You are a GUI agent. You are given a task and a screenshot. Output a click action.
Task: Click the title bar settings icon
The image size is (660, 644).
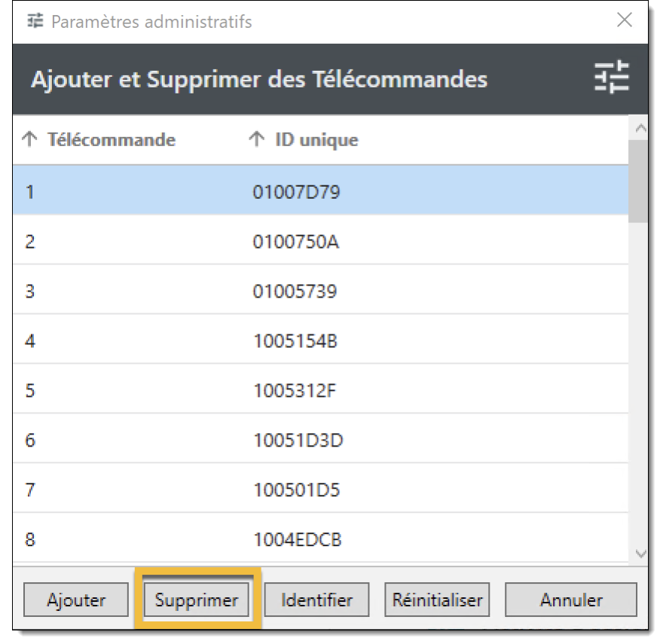tap(35, 21)
